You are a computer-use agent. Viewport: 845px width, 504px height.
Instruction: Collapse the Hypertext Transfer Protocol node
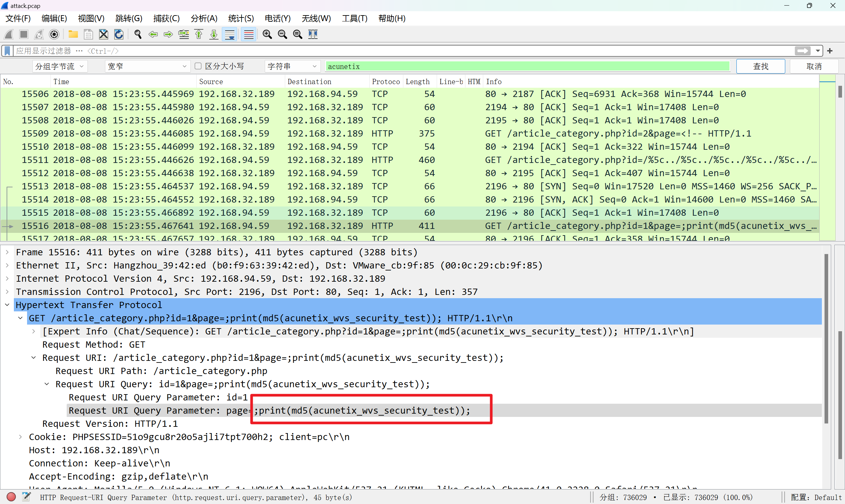[x=7, y=305]
